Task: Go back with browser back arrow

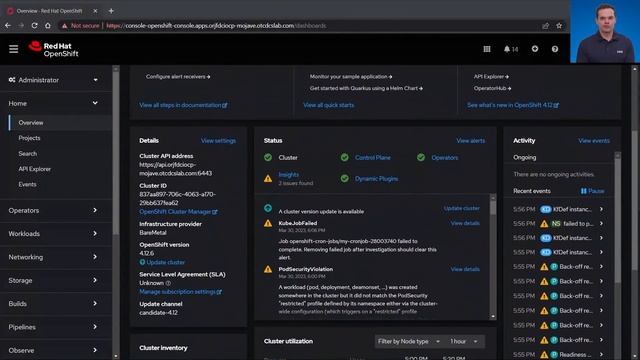Action: click(x=8, y=25)
